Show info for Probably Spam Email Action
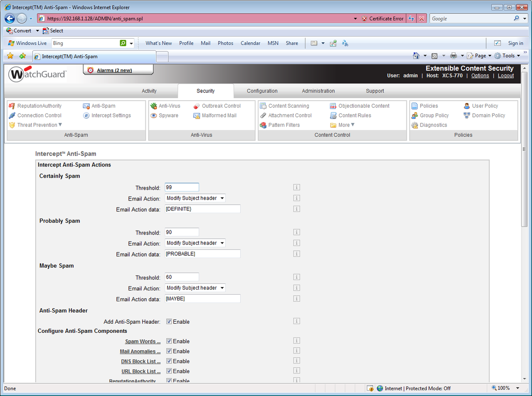 tap(296, 243)
